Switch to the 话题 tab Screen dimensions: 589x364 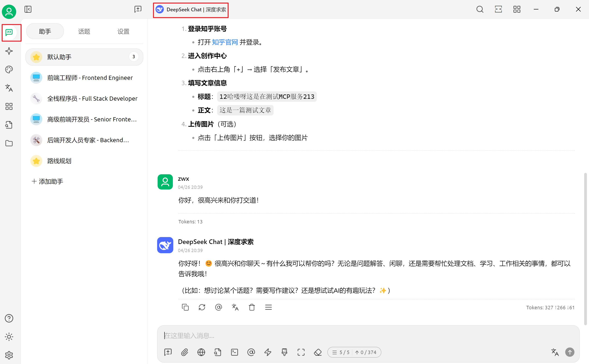pyautogui.click(x=84, y=31)
